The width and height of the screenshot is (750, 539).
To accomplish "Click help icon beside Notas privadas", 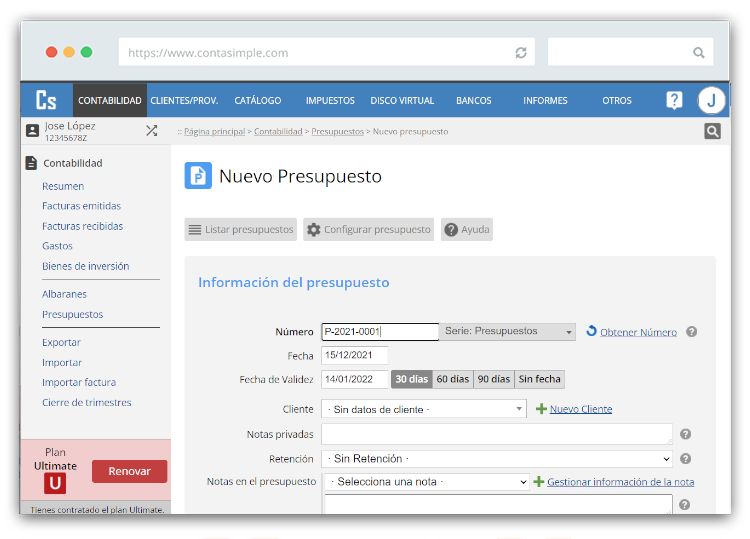I will coord(685,434).
